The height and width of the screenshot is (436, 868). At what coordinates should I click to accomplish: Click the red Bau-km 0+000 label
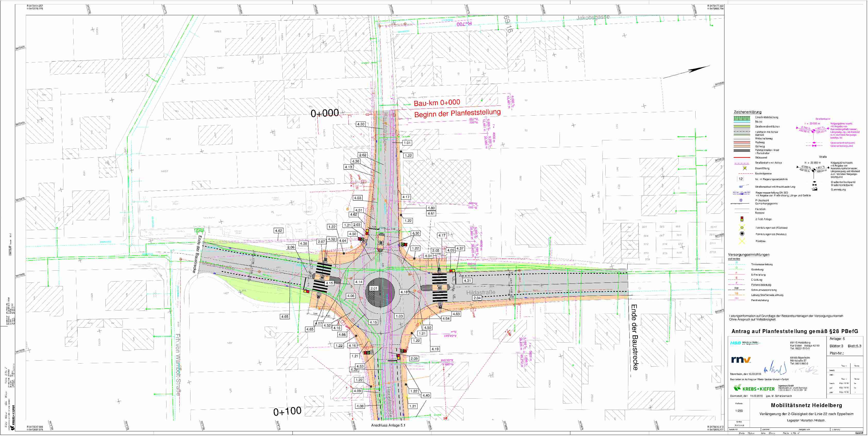coord(437,103)
